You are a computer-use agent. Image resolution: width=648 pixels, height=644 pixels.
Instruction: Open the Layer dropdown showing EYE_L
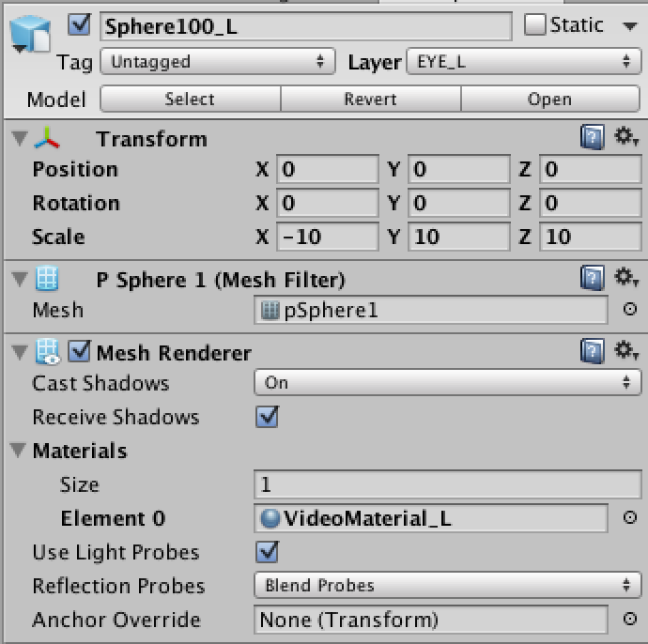click(524, 62)
